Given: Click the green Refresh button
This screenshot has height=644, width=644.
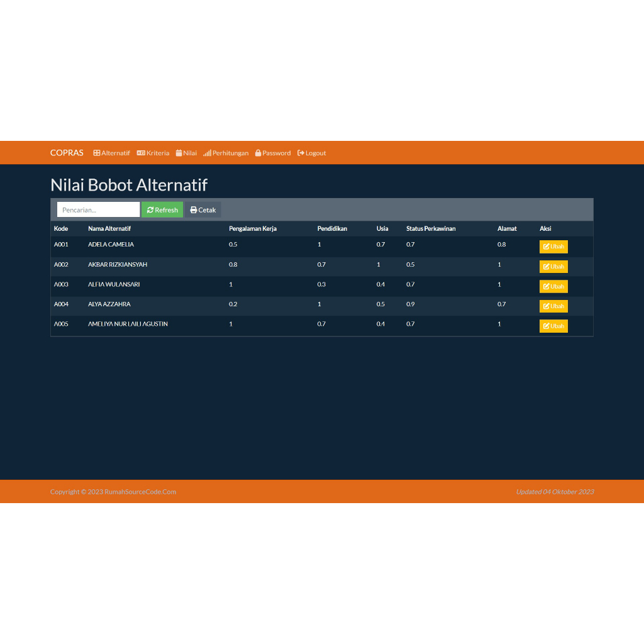Looking at the screenshot, I should (162, 209).
